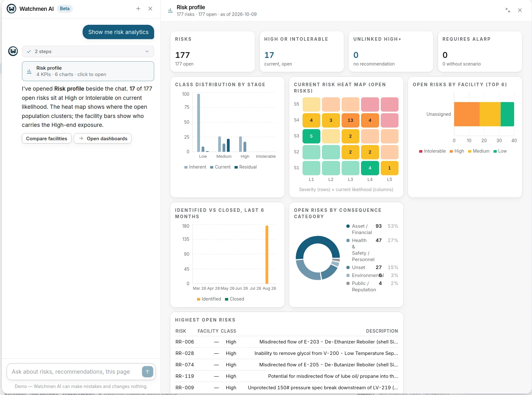Click the Asset / Financial legend entry
The image size is (532, 395).
pyautogui.click(x=372, y=229)
